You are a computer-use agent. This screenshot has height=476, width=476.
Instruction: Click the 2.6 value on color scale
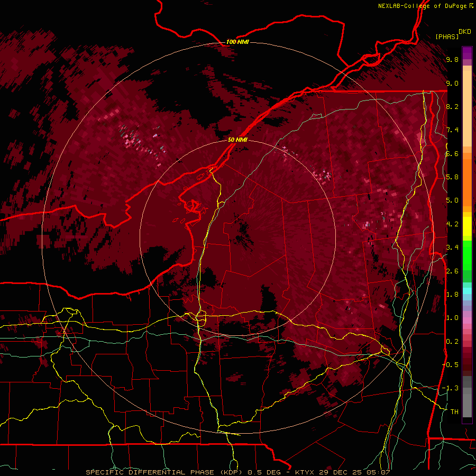click(x=452, y=271)
